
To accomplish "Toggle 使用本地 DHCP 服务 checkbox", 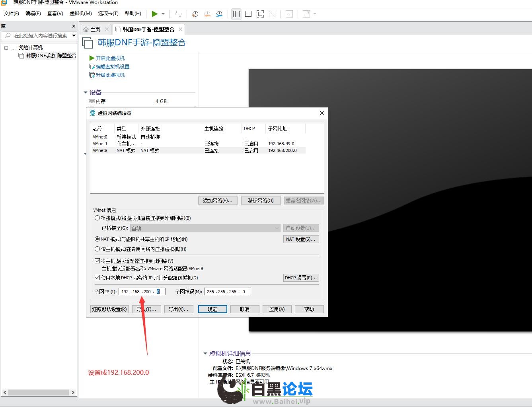I will [97, 278].
